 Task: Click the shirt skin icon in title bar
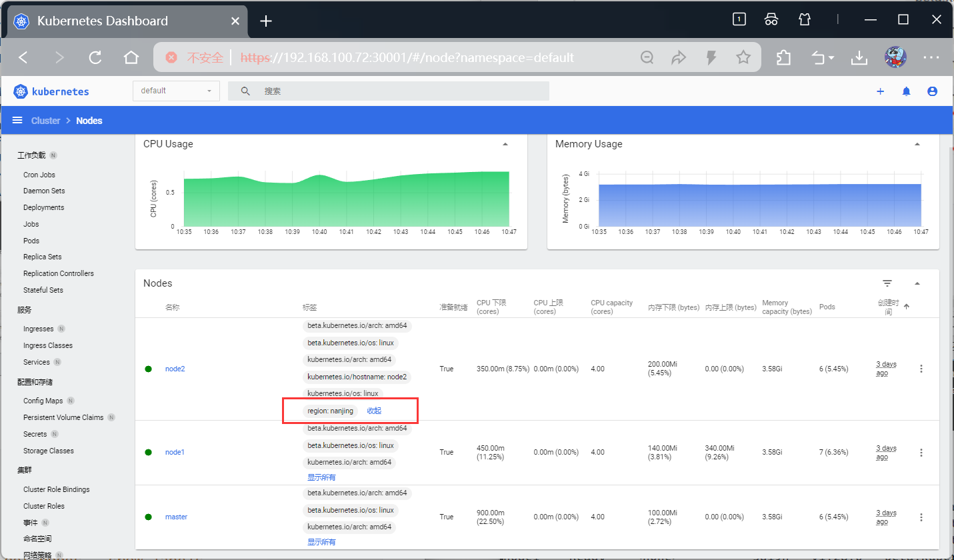pos(805,19)
